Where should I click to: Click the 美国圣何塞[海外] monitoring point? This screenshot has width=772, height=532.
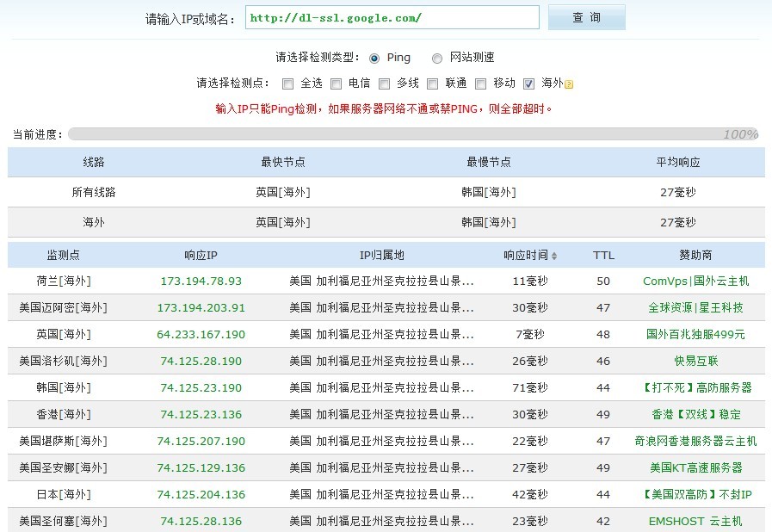click(64, 521)
